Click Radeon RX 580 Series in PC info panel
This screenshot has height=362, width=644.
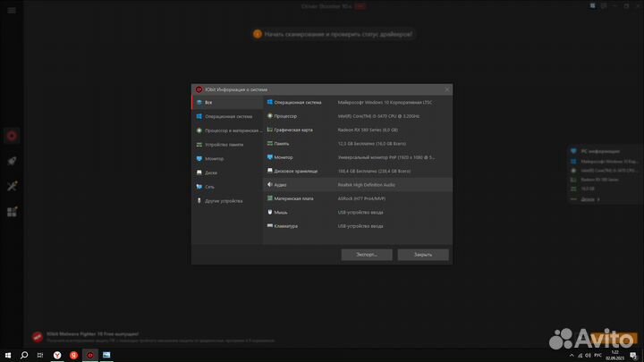point(599,180)
